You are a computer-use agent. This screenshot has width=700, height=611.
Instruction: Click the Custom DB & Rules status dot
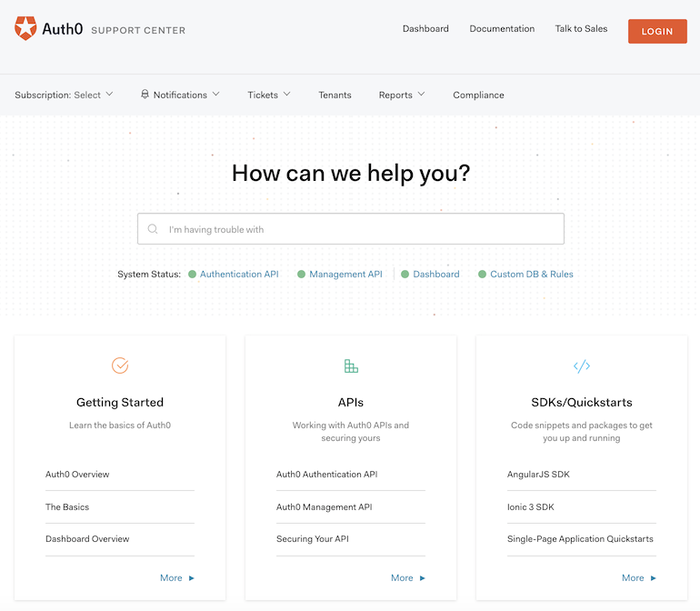point(482,275)
